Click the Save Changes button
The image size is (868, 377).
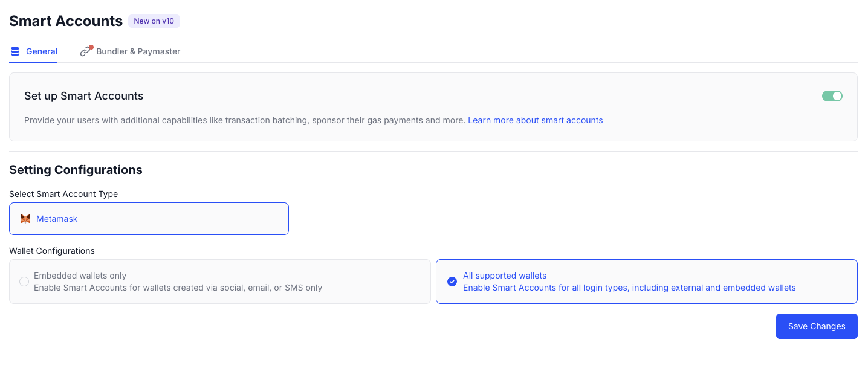(x=817, y=326)
